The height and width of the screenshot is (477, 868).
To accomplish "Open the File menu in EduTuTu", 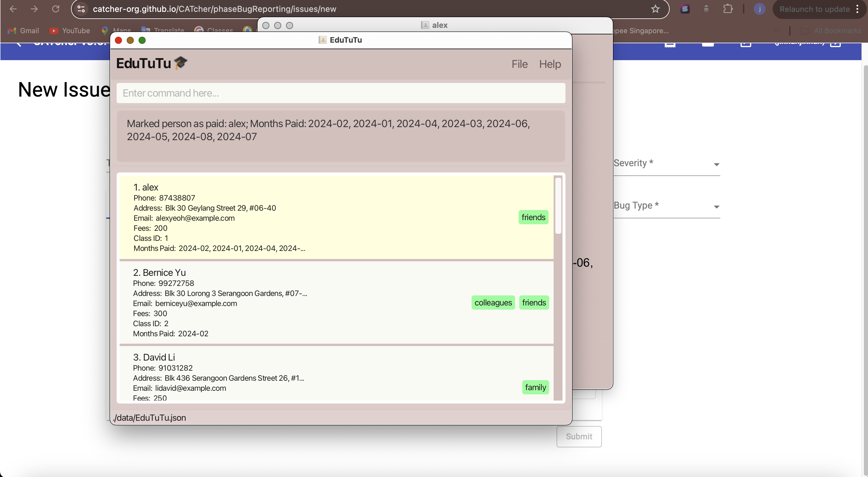I will point(519,64).
